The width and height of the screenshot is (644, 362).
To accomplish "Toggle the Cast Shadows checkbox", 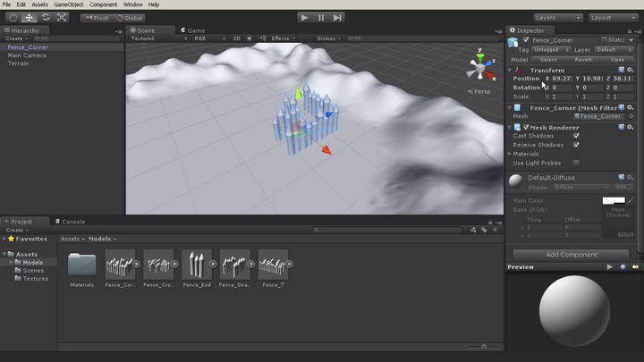I will click(x=576, y=135).
